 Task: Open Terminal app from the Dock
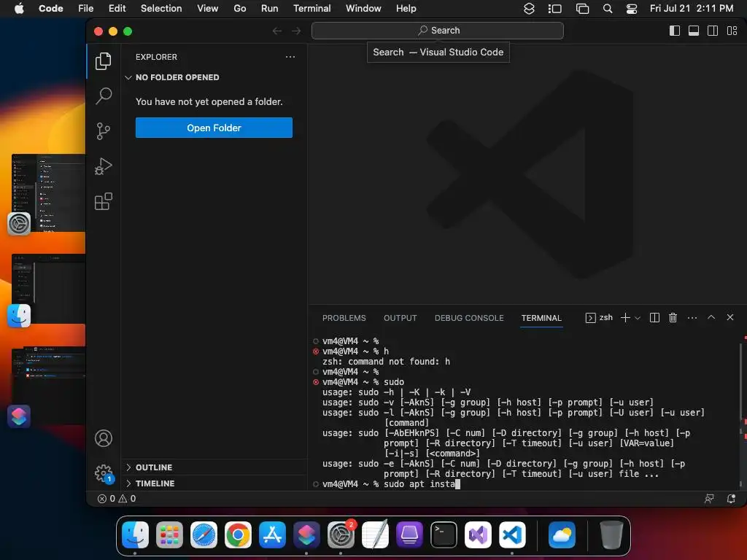coord(444,534)
